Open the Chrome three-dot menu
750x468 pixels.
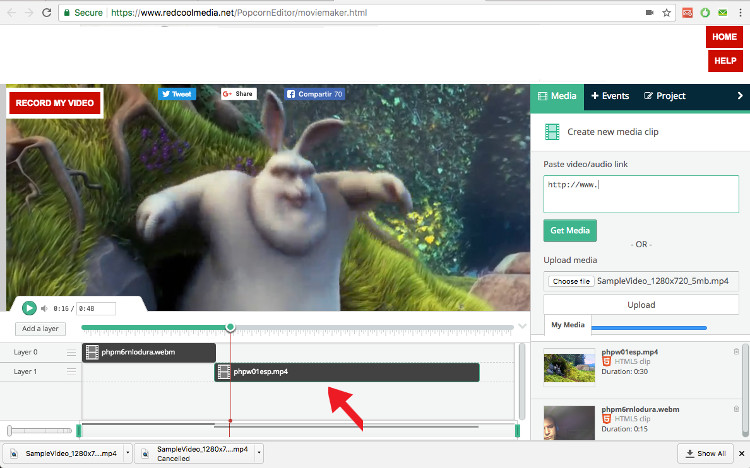tap(738, 14)
